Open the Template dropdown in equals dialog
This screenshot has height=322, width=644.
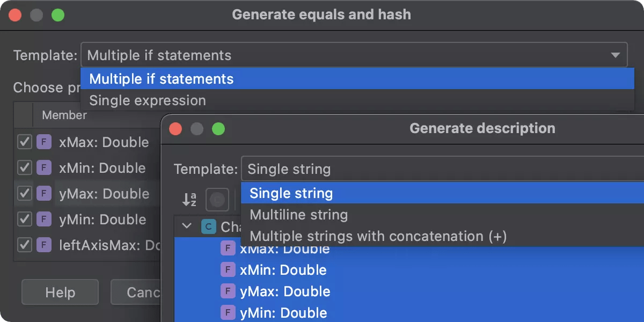[615, 55]
